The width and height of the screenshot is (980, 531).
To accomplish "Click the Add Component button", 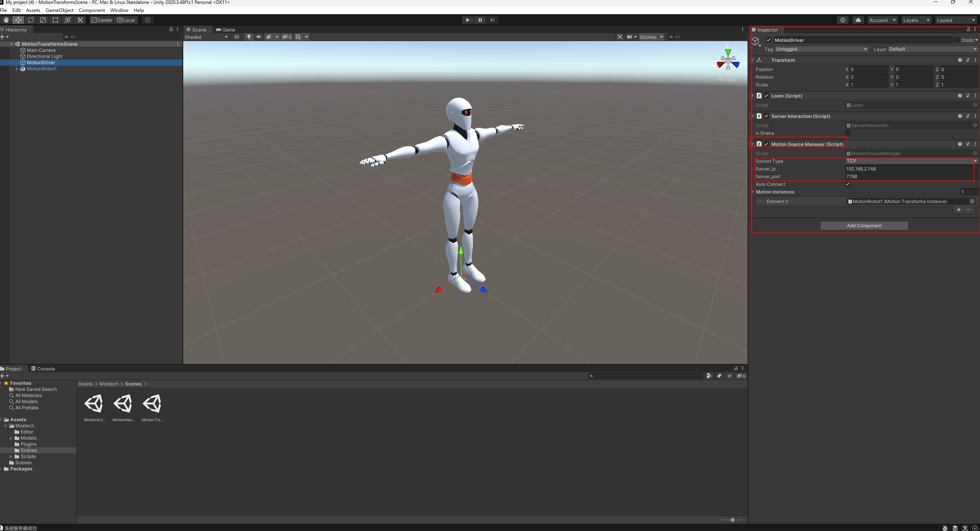I will coord(864,226).
